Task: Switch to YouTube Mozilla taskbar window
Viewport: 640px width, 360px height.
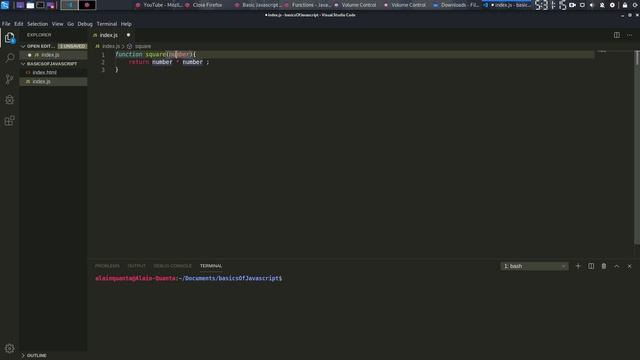Action: [x=159, y=5]
